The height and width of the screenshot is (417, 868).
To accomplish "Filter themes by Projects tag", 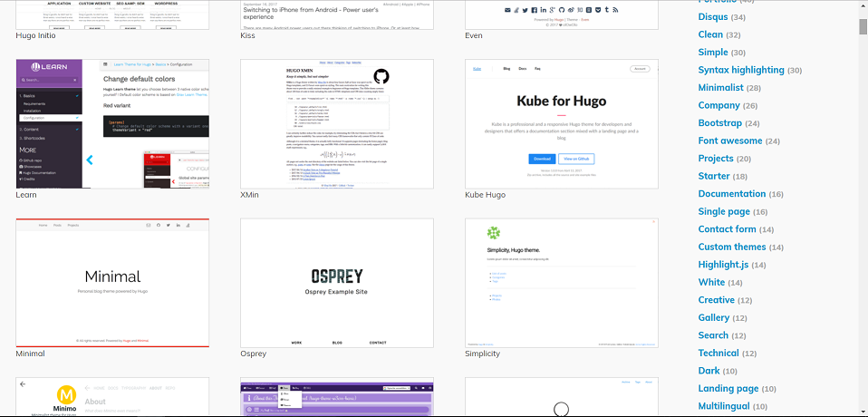I will coord(716,159).
